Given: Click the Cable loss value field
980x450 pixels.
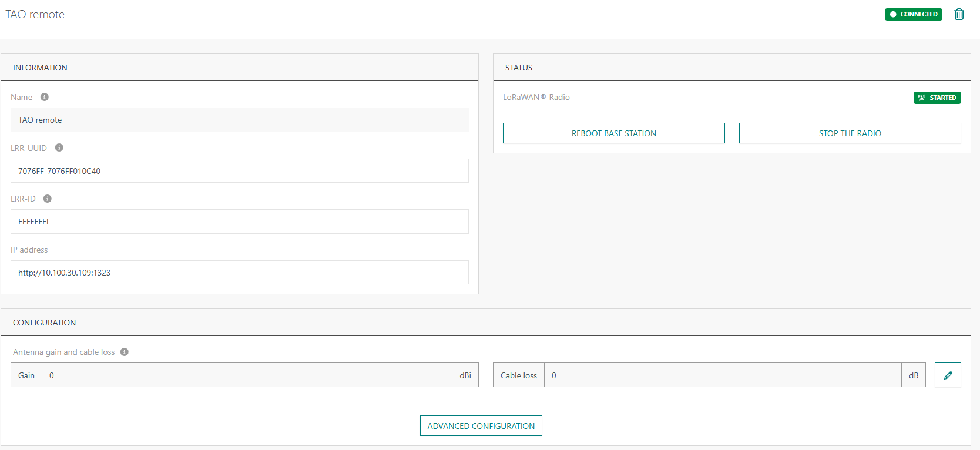Looking at the screenshot, I should click(723, 375).
